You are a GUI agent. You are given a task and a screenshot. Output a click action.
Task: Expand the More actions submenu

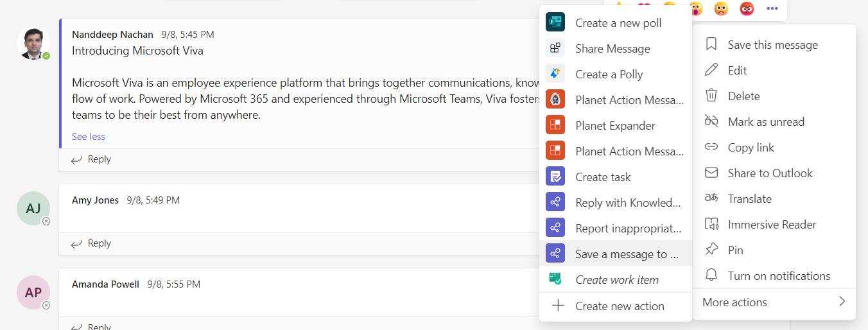774,302
